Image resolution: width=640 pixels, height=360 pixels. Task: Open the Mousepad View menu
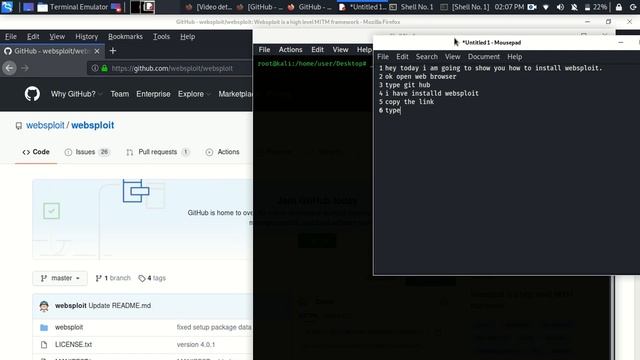click(452, 57)
